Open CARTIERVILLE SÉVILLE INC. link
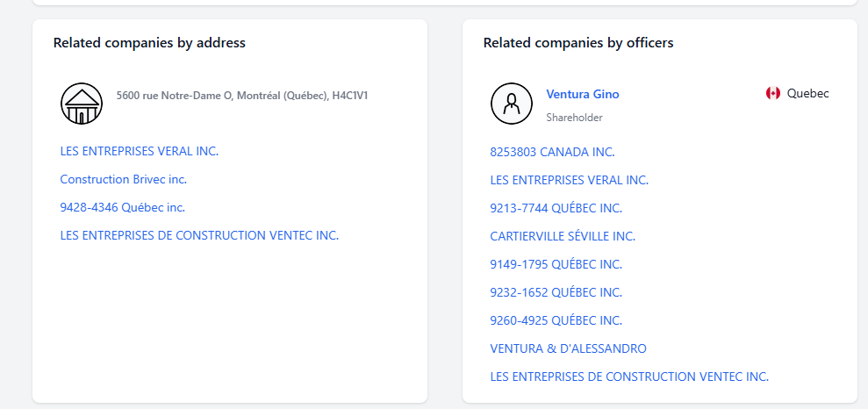Screen dimensions: 868x409 coord(563,236)
